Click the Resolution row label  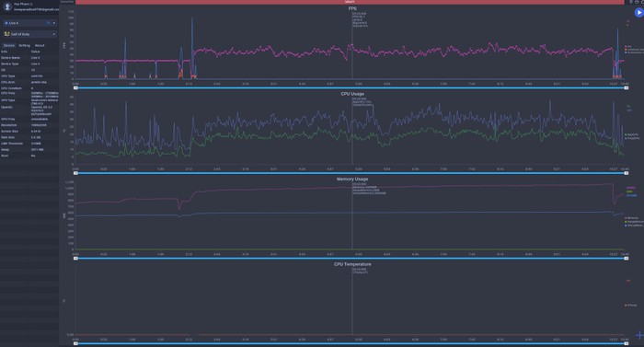coord(8,125)
